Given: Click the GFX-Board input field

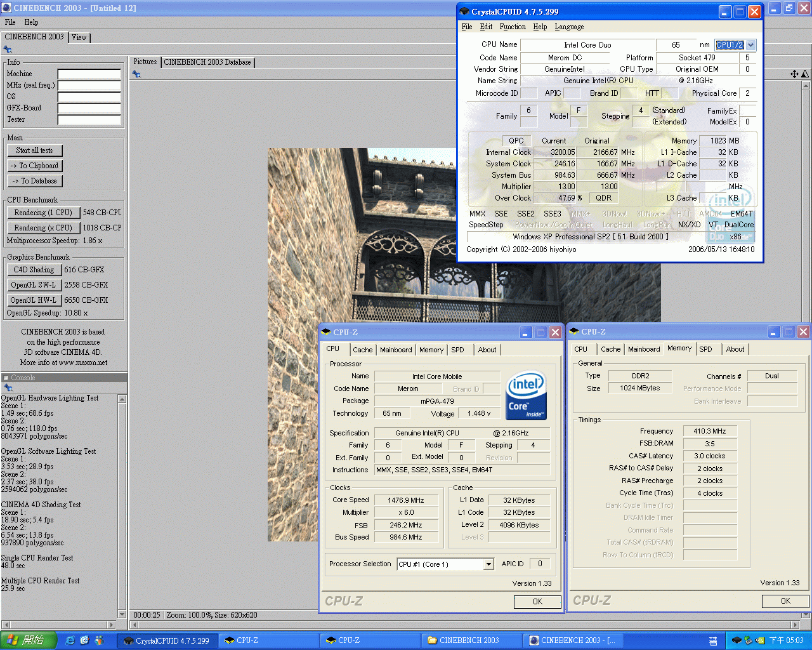Looking at the screenshot, I should (89, 109).
